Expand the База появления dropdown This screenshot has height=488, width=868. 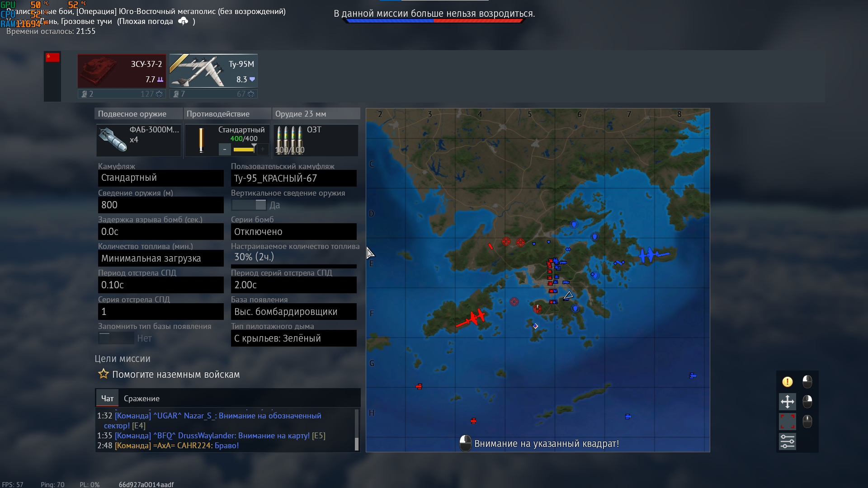293,312
